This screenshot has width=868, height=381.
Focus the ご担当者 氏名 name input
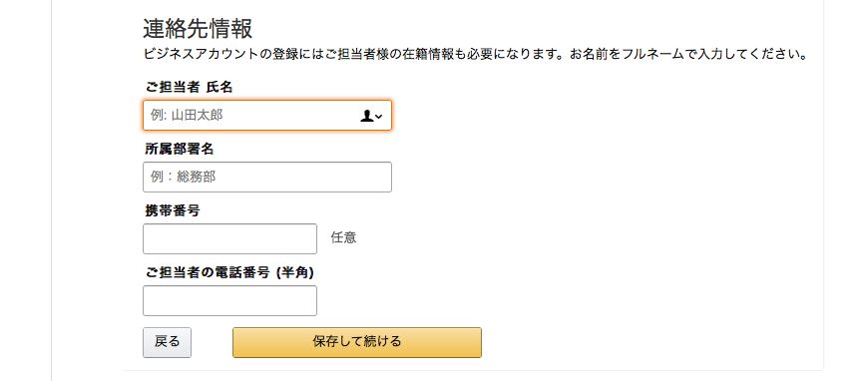pos(266,115)
